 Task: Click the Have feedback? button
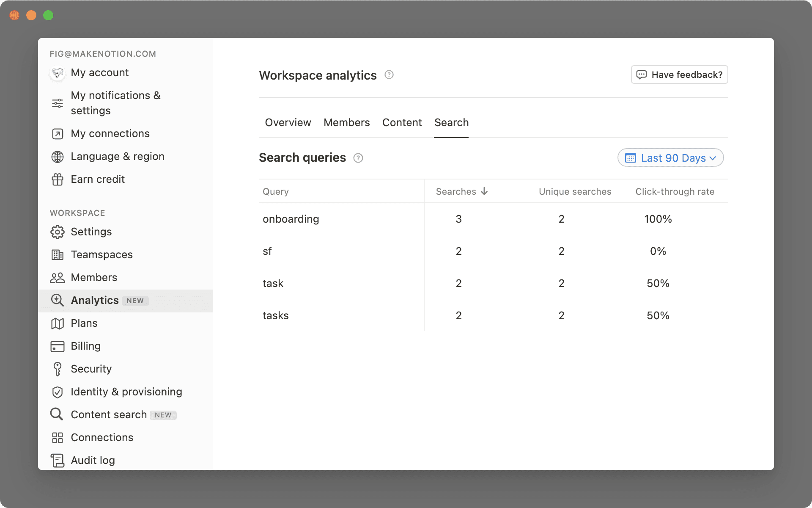pyautogui.click(x=679, y=75)
